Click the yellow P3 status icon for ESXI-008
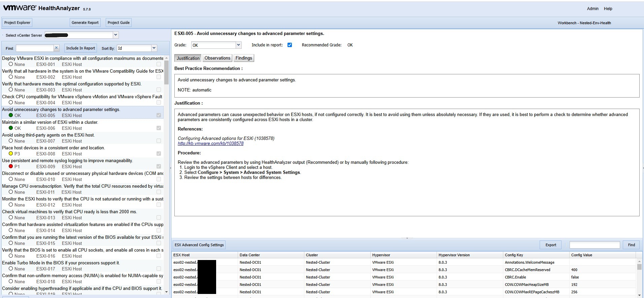This screenshot has width=644, height=298. pos(11,154)
